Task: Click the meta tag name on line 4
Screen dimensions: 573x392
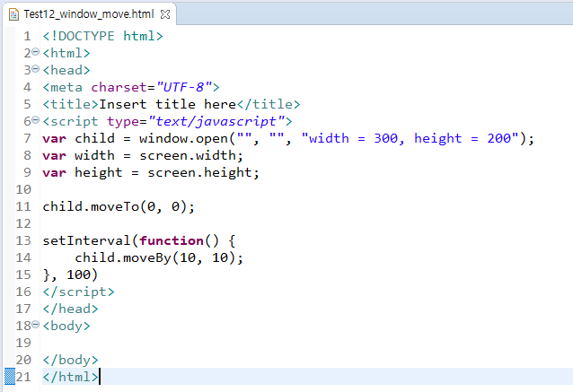Action: click(x=66, y=87)
